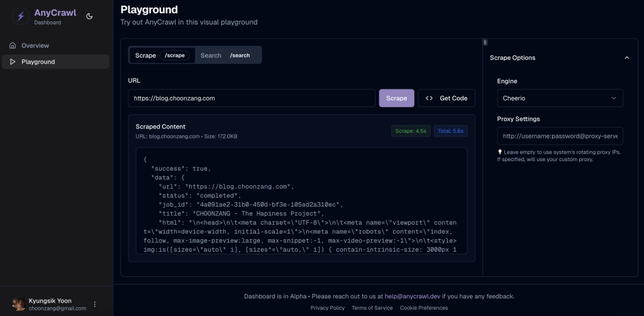Image resolution: width=644 pixels, height=316 pixels.
Task: Toggle dark mode moon icon
Action: tap(89, 16)
